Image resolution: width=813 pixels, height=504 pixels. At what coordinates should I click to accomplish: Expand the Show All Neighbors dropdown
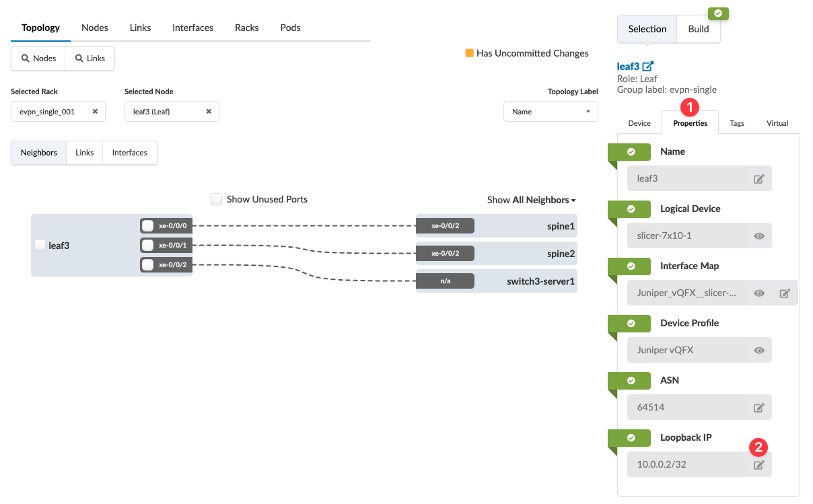[x=532, y=200]
